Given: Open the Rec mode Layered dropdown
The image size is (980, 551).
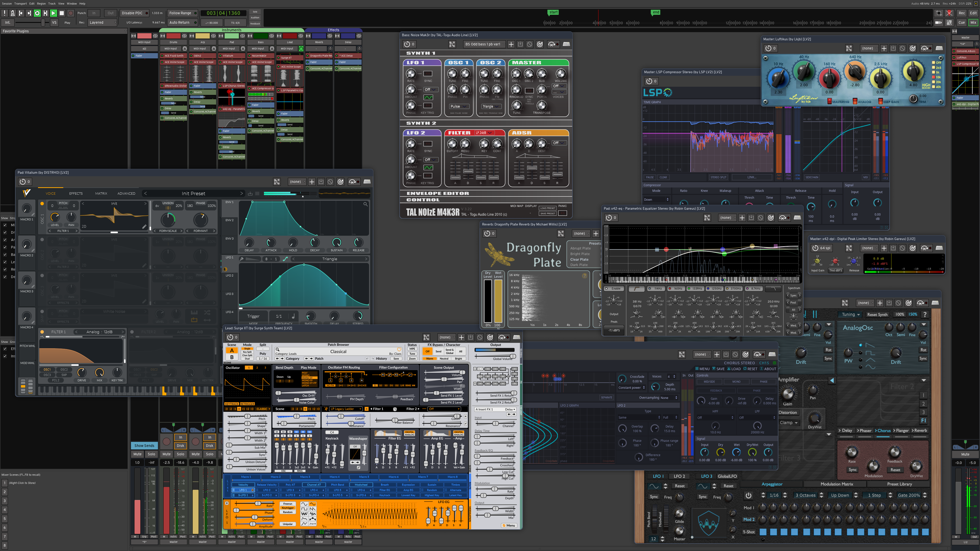Looking at the screenshot, I should click(x=102, y=22).
